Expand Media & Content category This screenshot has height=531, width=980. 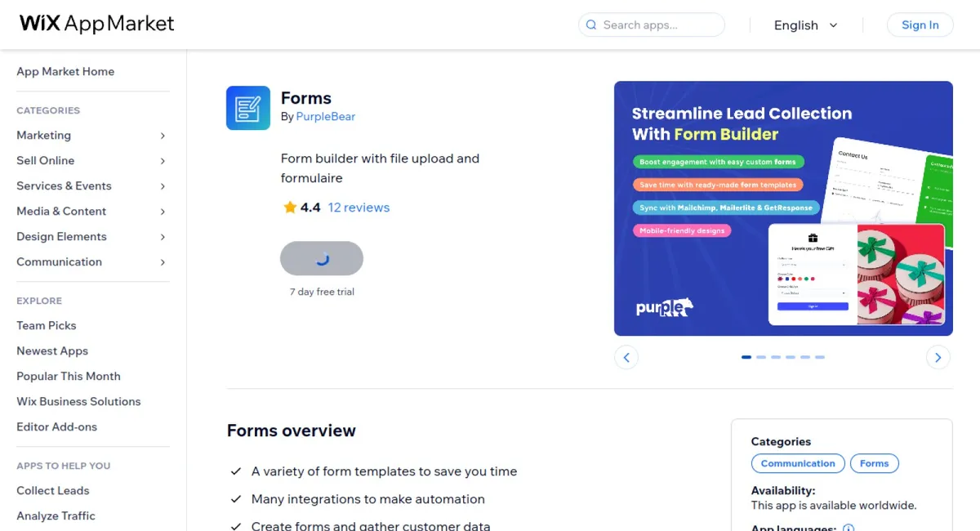pos(91,212)
